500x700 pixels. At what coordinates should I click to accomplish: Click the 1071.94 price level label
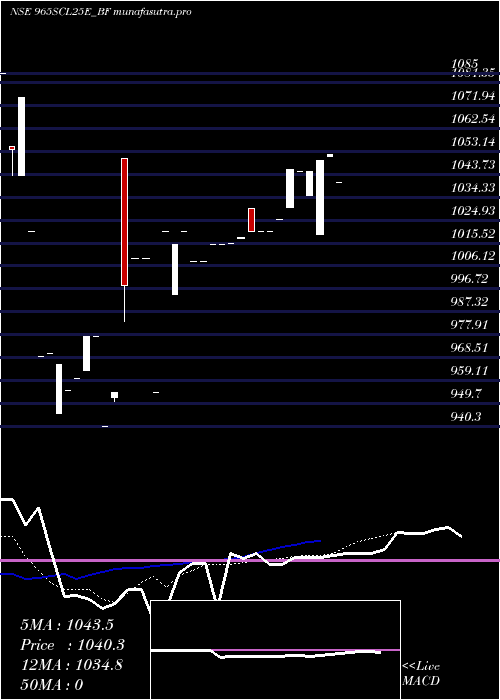pyautogui.click(x=473, y=96)
